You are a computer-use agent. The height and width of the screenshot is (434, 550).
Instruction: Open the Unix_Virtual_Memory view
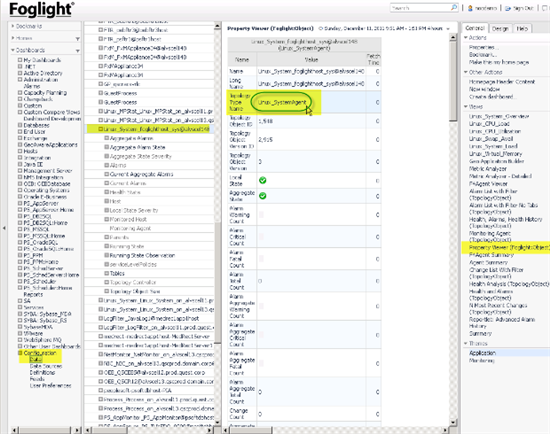[x=495, y=154]
